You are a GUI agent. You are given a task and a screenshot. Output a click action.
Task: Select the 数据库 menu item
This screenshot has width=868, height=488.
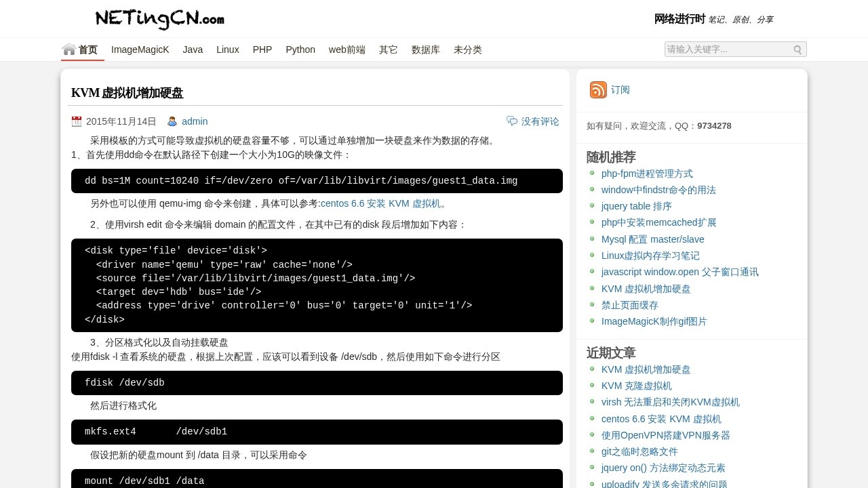426,49
